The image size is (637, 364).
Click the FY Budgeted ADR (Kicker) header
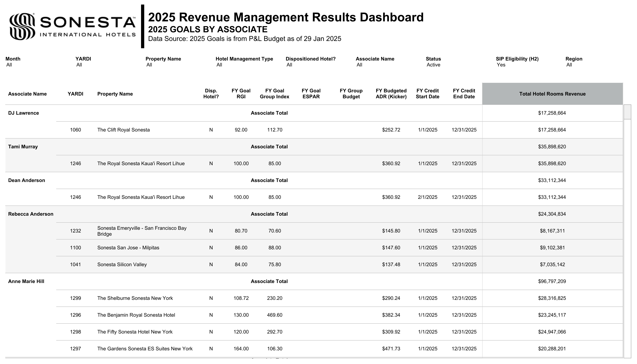[x=391, y=94]
